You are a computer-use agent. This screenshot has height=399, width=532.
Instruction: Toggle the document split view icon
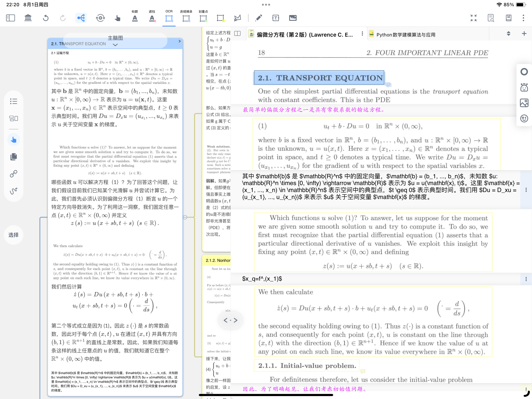pyautogui.click(x=237, y=34)
